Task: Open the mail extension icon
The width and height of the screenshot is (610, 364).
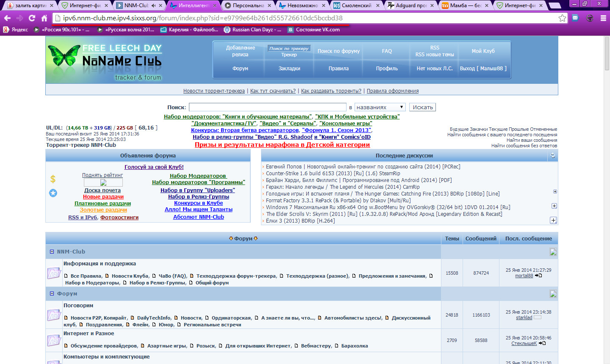Action: coord(575,18)
